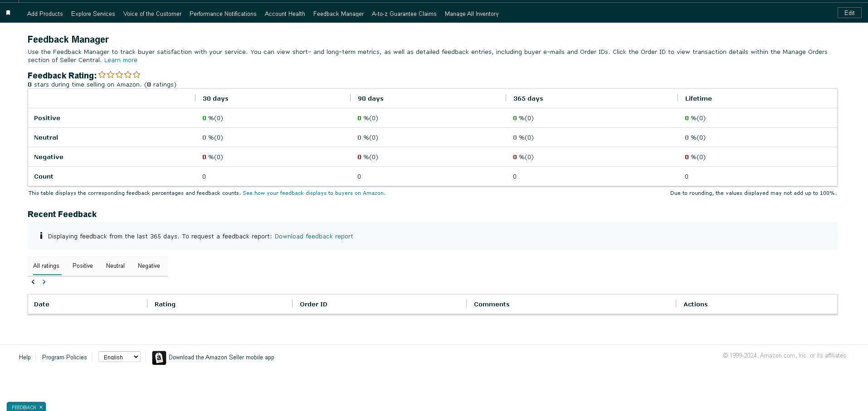
Task: Click the 365 days column header
Action: coord(528,98)
